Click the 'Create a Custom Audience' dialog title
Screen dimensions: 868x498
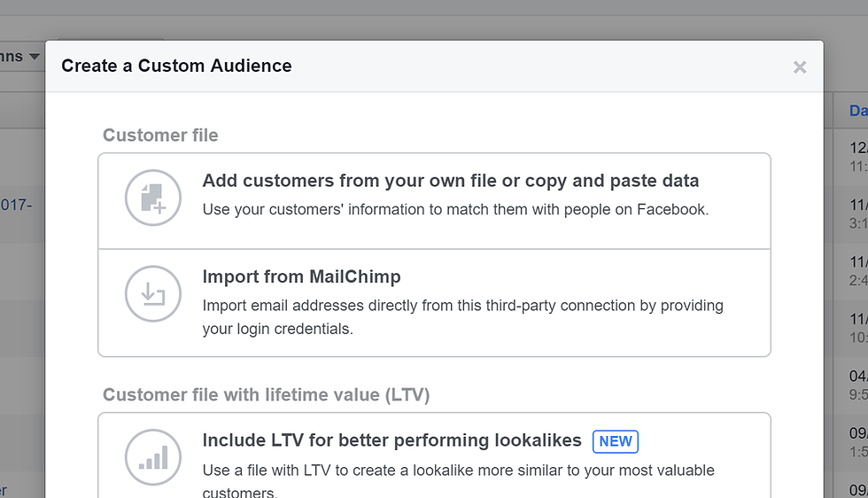(176, 66)
